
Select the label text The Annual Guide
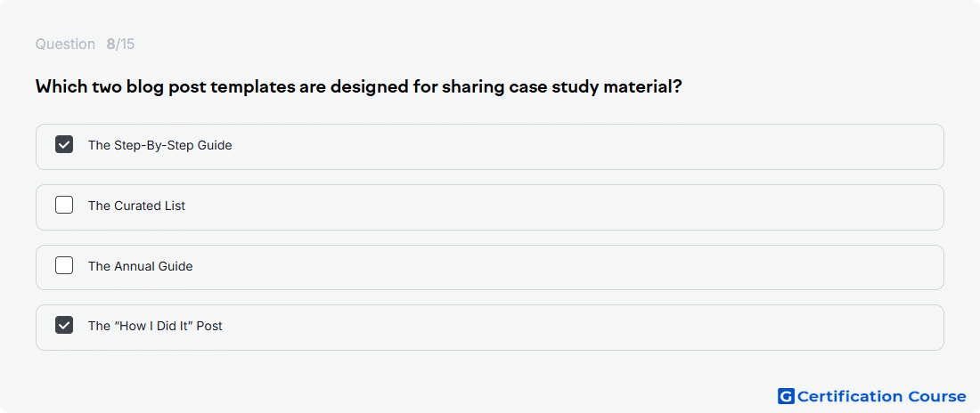[x=141, y=266]
